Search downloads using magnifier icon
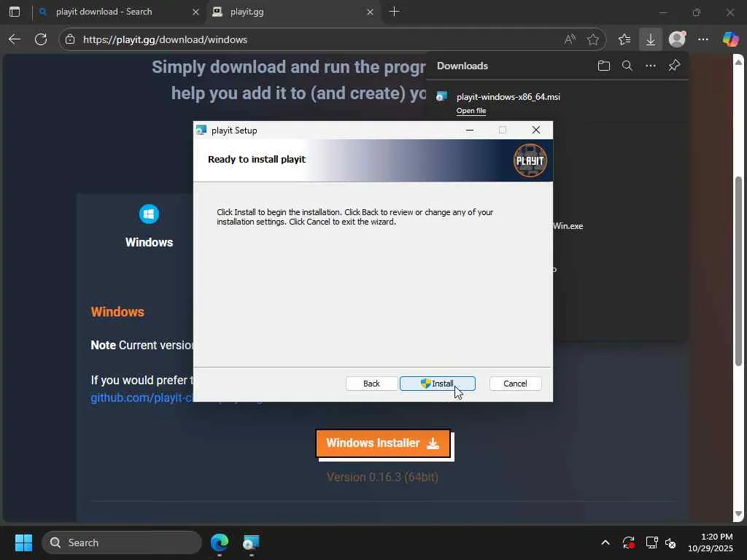 click(627, 66)
